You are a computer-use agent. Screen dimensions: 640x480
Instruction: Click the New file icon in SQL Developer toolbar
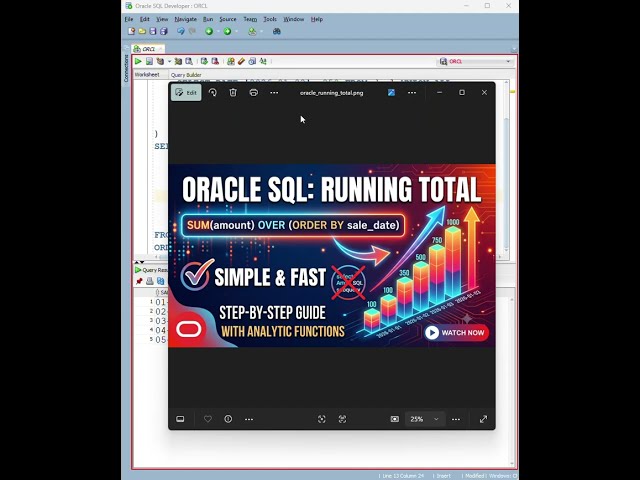(131, 31)
